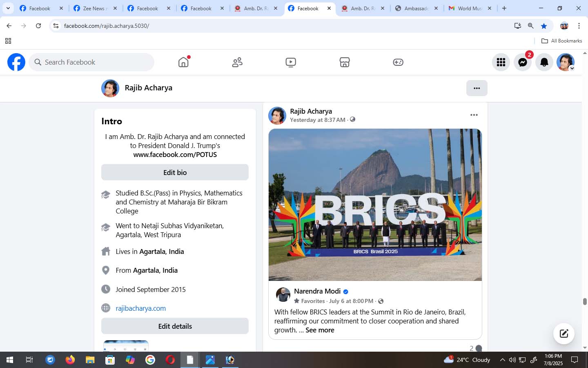Open the Facebook Menu grid icon
Image resolution: width=588 pixels, height=368 pixels.
tap(501, 62)
